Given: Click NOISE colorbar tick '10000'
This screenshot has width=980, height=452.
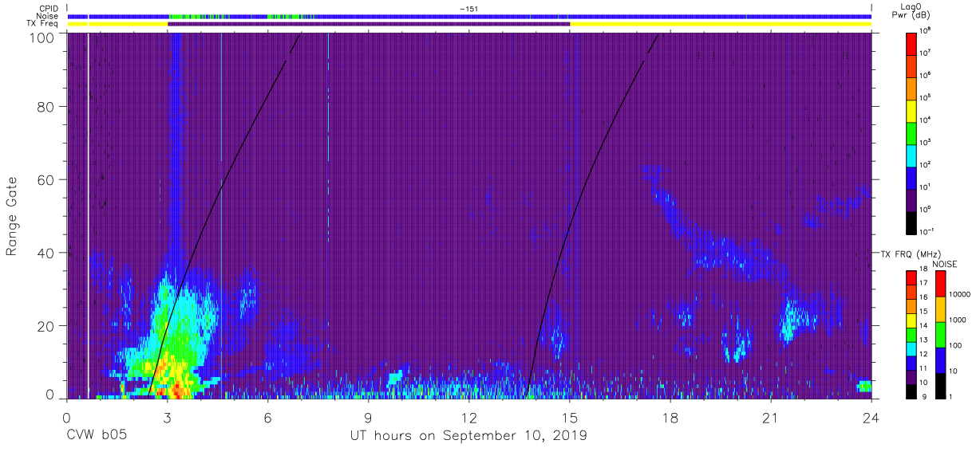Looking at the screenshot, I should click(961, 296).
